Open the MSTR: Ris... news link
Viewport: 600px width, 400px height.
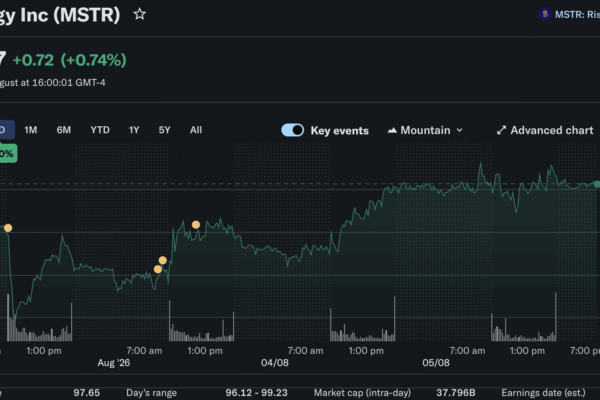pyautogui.click(x=577, y=15)
